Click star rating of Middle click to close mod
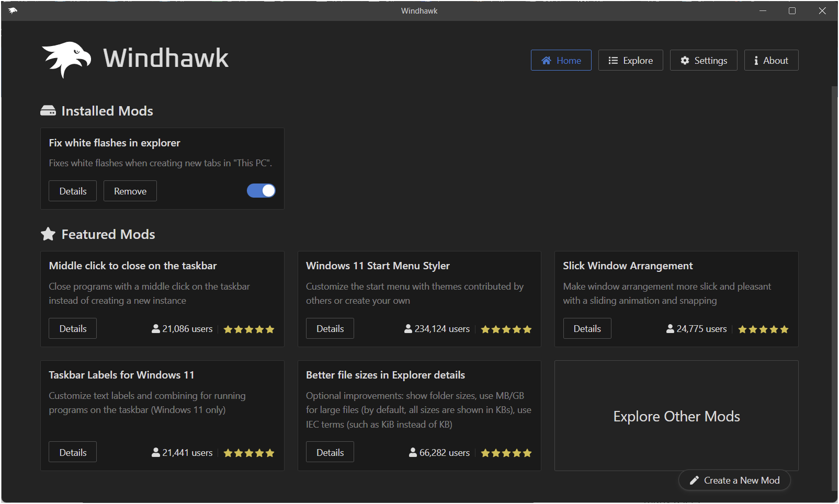839x504 pixels. coord(249,329)
